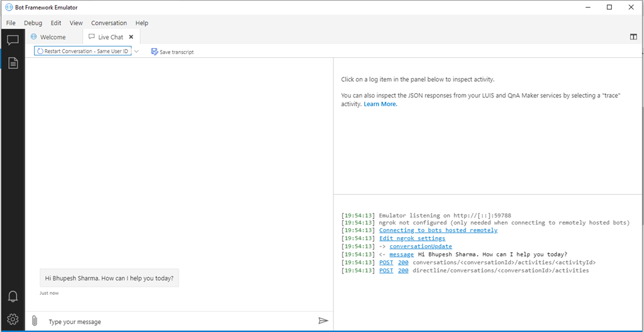Click the Just now timestamp
Viewport: 644px width, 332px height.
point(49,294)
